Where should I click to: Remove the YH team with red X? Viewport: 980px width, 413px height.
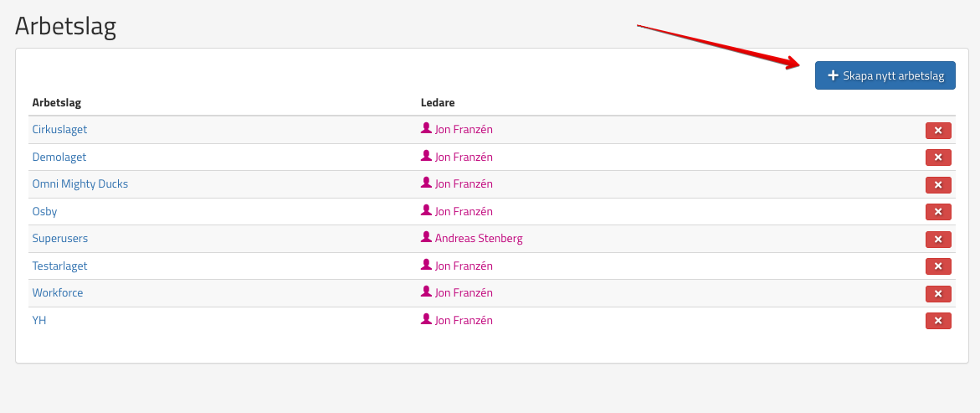937,321
